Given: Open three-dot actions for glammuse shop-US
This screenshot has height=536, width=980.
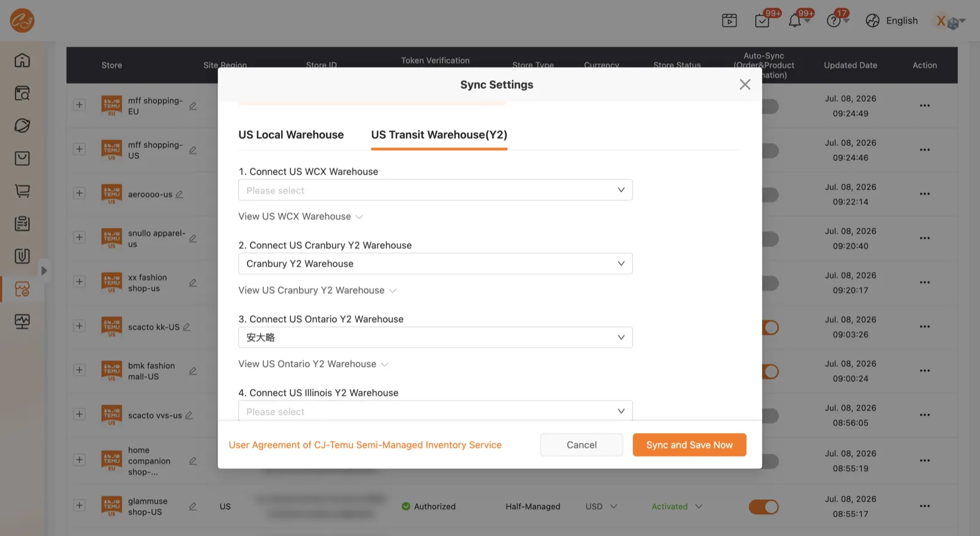Looking at the screenshot, I should pos(925,506).
